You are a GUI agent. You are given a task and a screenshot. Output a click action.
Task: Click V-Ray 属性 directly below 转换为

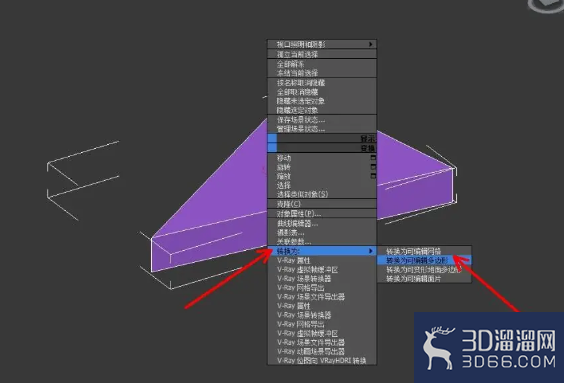[x=322, y=260]
